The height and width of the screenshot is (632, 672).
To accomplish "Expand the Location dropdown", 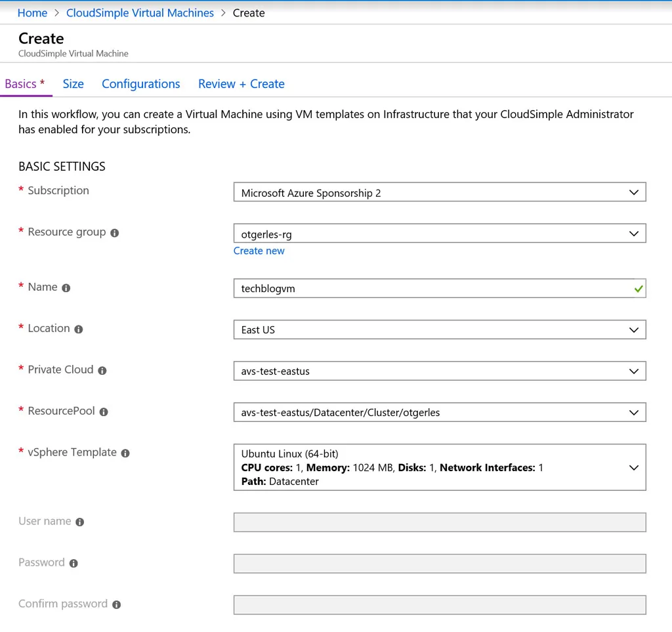I will coord(633,329).
